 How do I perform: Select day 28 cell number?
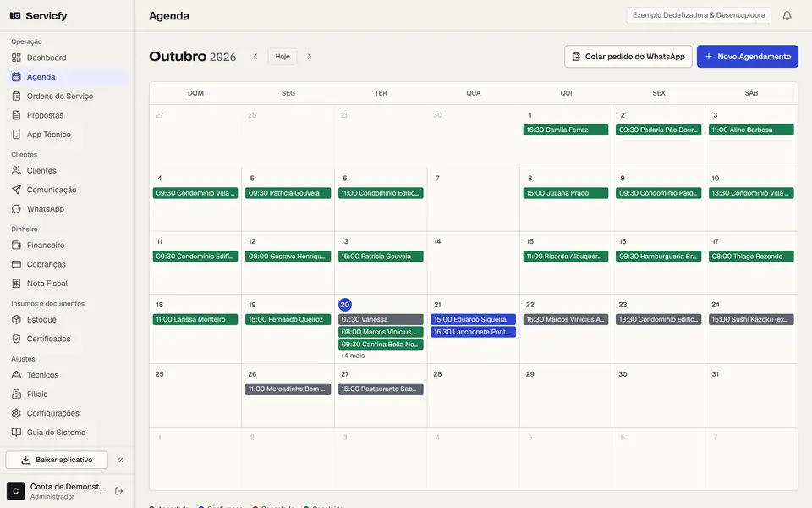pyautogui.click(x=437, y=374)
